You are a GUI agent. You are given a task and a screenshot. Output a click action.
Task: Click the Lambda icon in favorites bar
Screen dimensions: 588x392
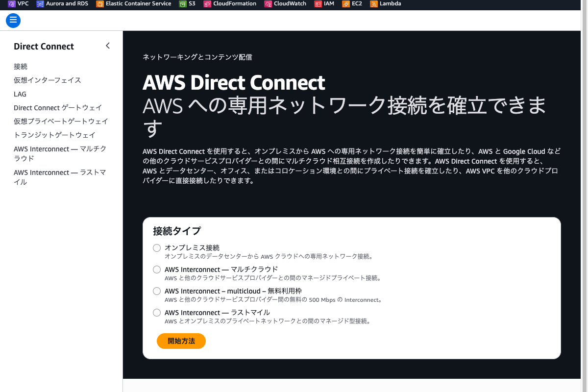pyautogui.click(x=374, y=4)
